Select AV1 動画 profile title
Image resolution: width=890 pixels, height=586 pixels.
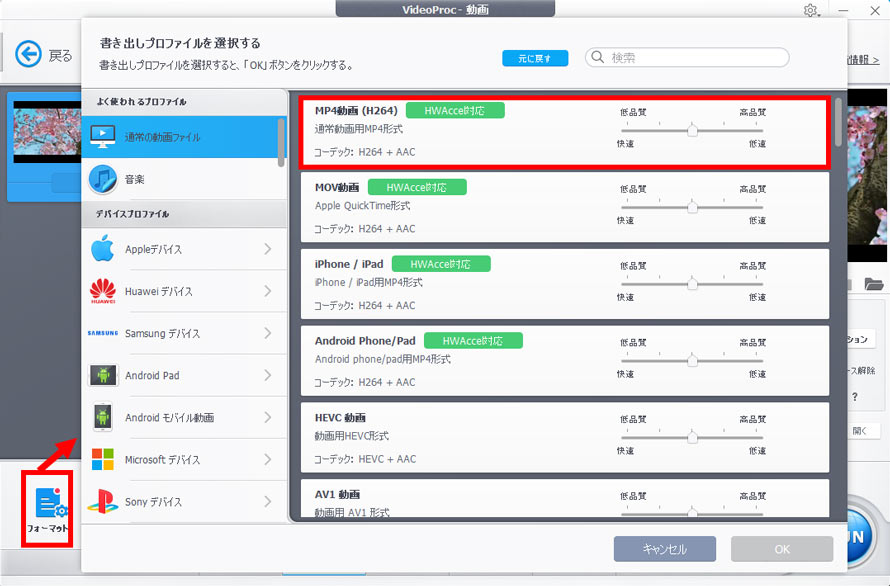pos(337,494)
